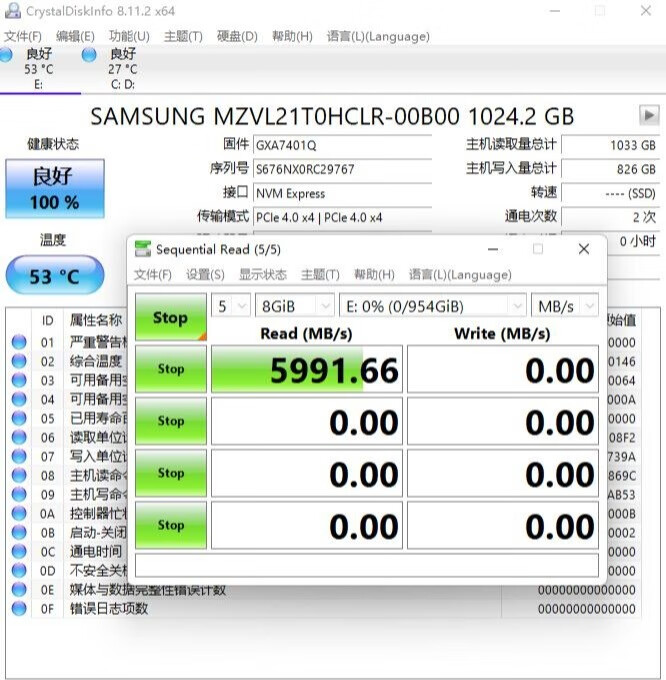Viewport: 666px width, 680px height.
Task: Open 文件(F) menu in Sequential Read window
Action: coord(153,275)
